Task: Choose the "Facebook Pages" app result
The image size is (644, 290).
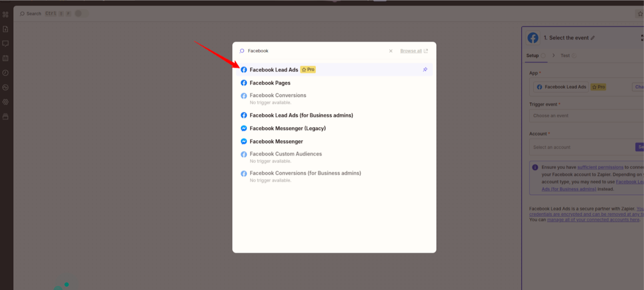Action: [334, 83]
